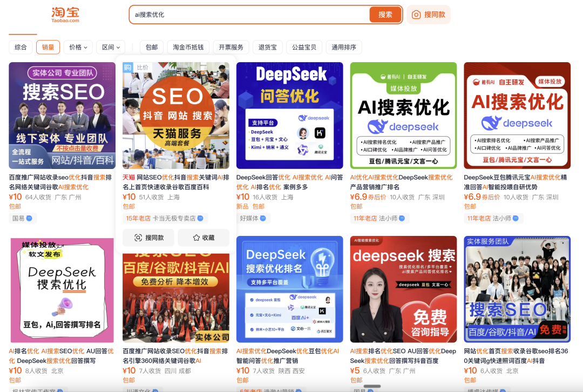
Task: Toggle the 开票服务 filter
Action: (x=231, y=47)
